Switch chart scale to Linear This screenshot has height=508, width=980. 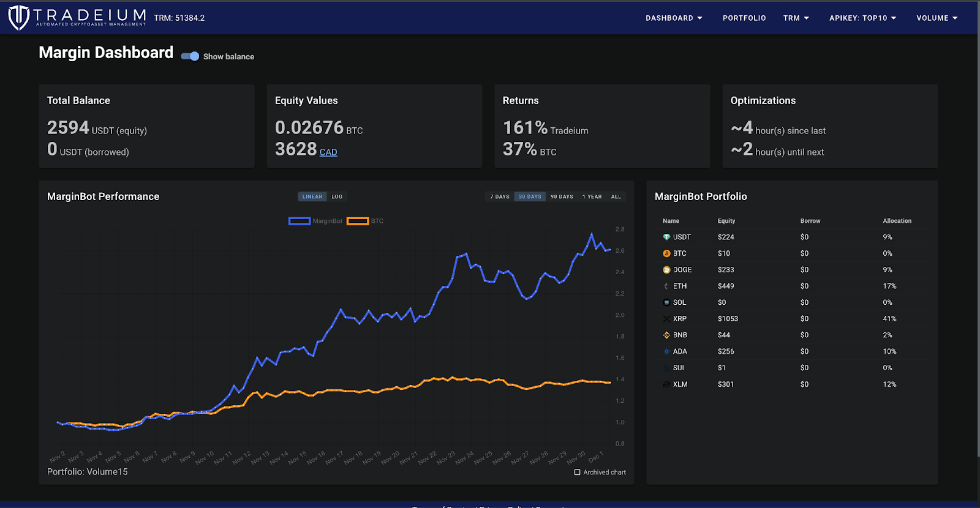point(312,196)
